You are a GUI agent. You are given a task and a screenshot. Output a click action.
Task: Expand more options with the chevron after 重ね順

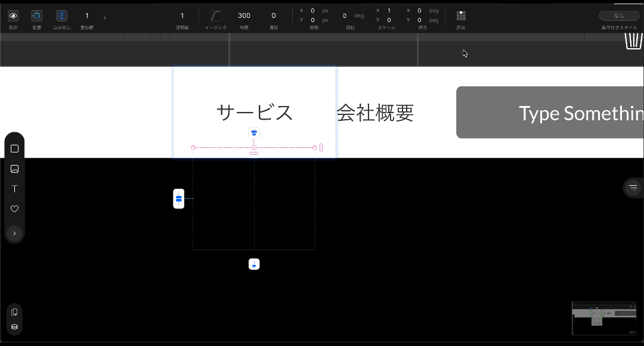[x=105, y=18]
